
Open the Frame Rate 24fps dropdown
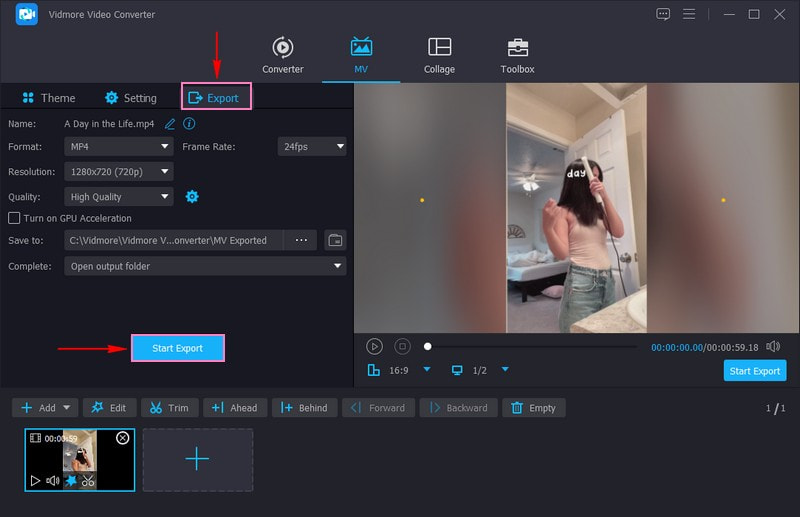[x=311, y=146]
